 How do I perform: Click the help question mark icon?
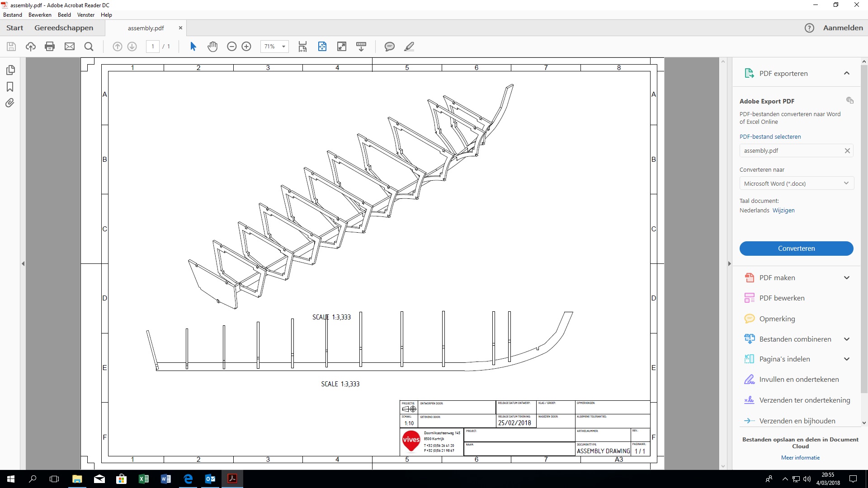[809, 28]
